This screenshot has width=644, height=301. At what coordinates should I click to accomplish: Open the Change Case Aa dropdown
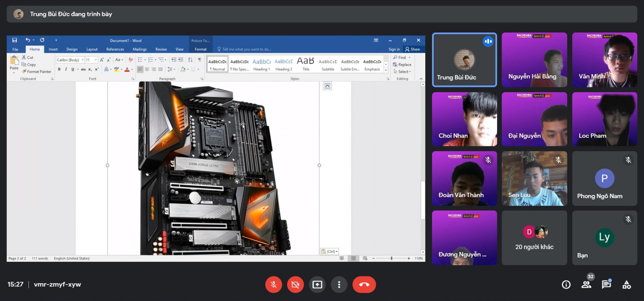(119, 60)
